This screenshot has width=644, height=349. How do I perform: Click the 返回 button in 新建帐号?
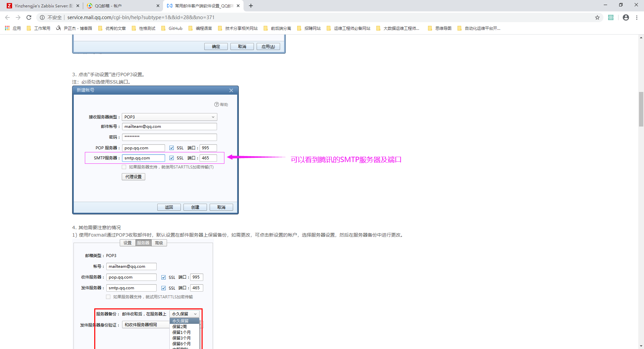pos(169,207)
